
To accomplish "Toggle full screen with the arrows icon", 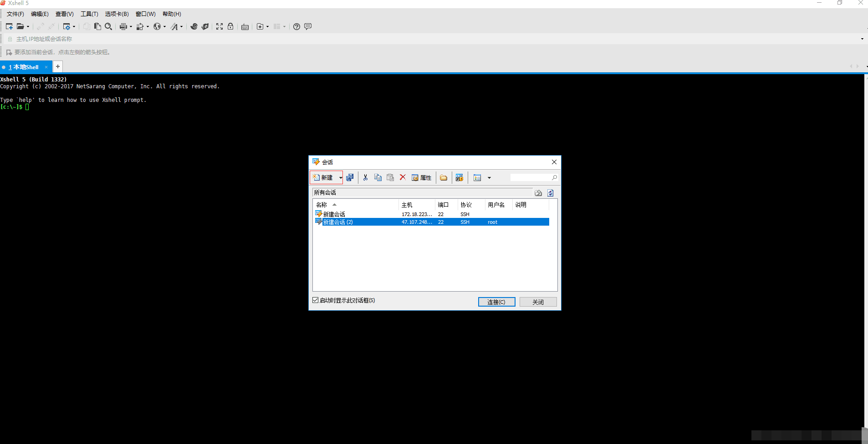I will tap(220, 26).
